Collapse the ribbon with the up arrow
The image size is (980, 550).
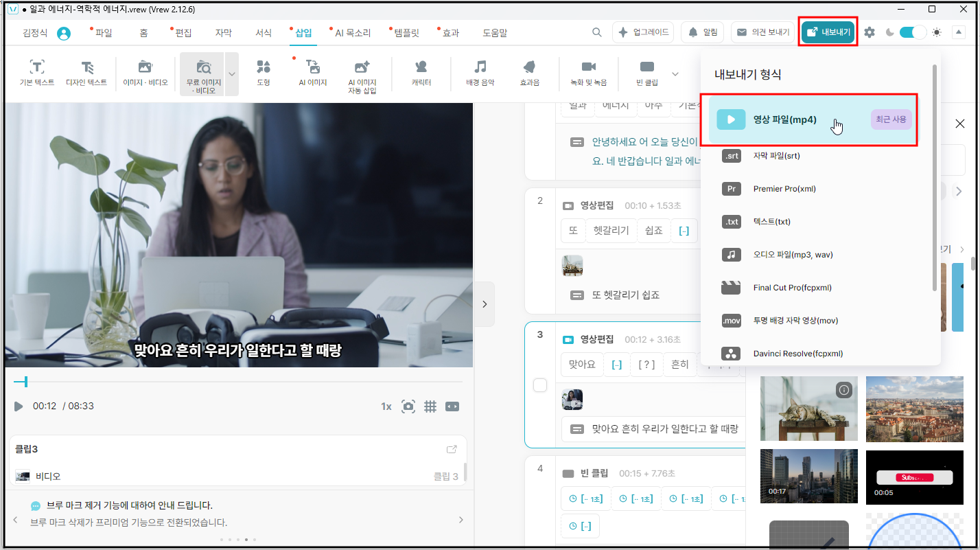(959, 32)
